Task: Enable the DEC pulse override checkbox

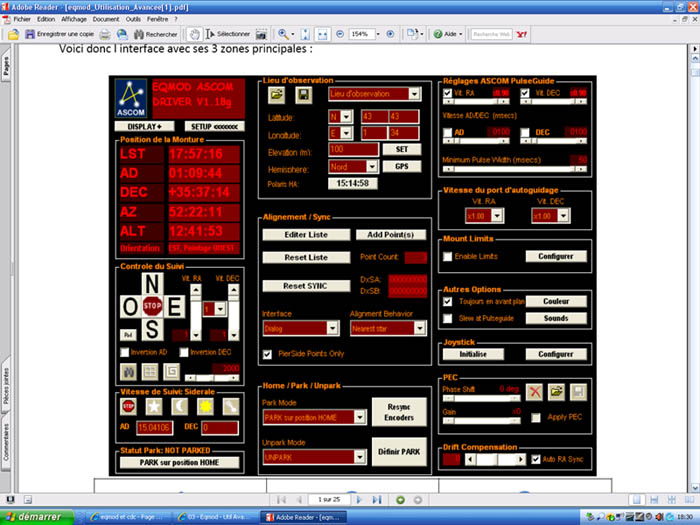Action: point(525,132)
